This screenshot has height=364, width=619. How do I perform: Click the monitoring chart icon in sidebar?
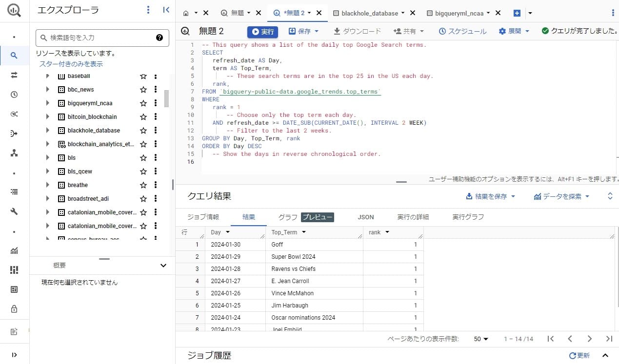coord(14,251)
